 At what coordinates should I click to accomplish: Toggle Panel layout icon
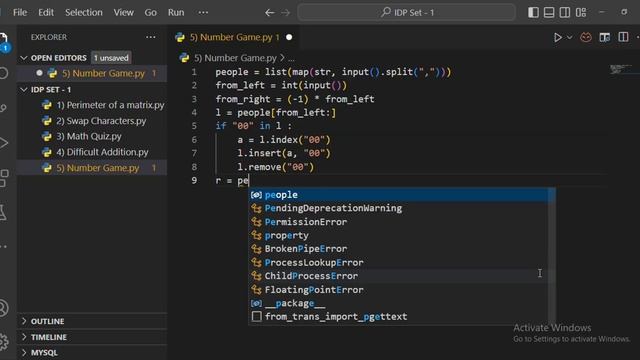[x=549, y=12]
